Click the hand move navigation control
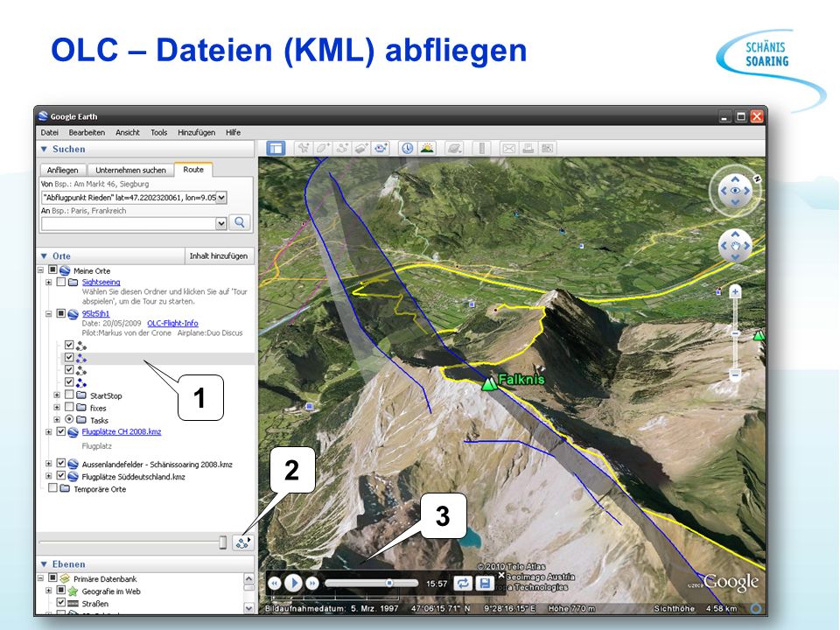 coord(735,245)
